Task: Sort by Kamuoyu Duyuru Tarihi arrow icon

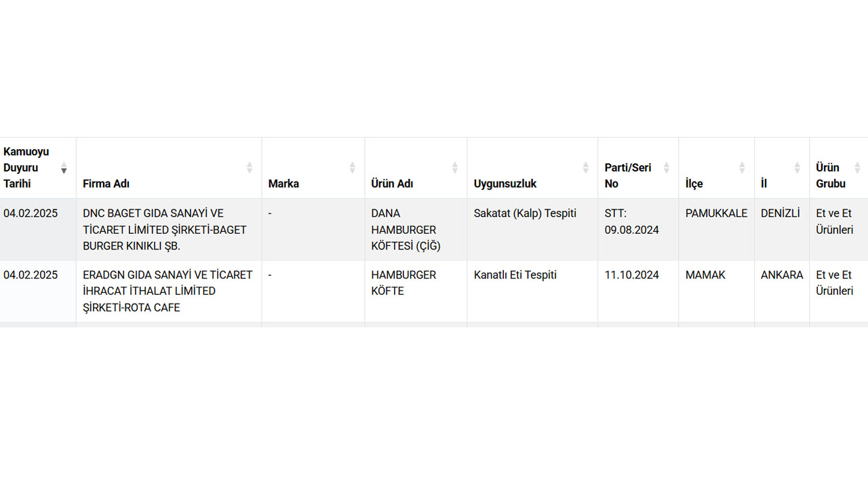Action: click(x=64, y=167)
